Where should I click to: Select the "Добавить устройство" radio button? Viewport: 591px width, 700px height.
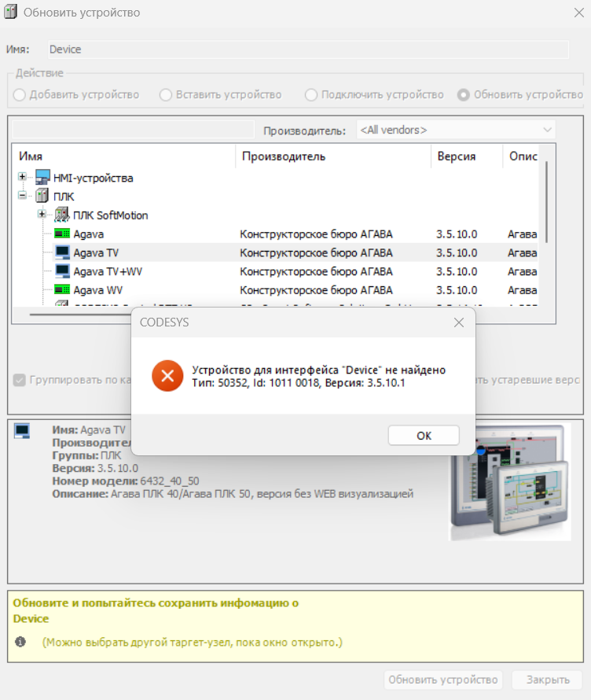20,94
